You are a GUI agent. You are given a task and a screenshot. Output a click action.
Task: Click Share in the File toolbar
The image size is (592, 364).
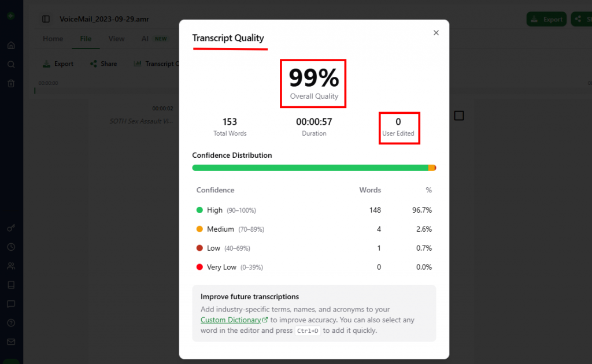tap(103, 64)
